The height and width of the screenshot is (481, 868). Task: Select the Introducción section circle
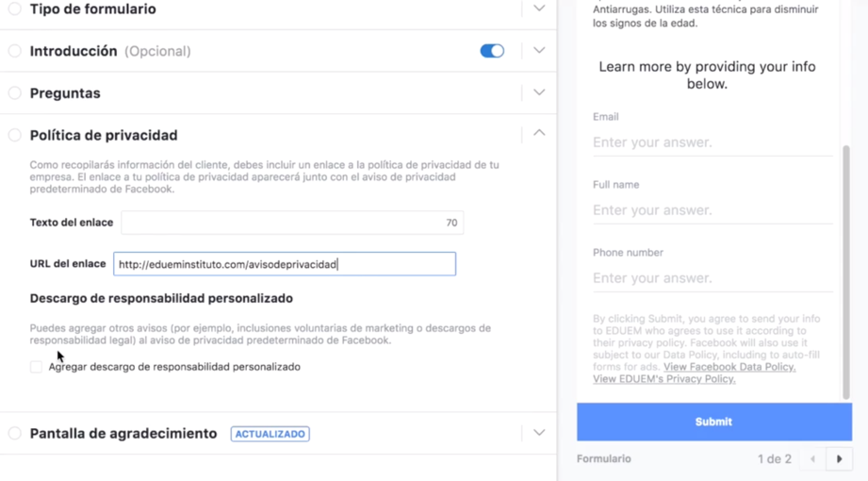pyautogui.click(x=15, y=51)
